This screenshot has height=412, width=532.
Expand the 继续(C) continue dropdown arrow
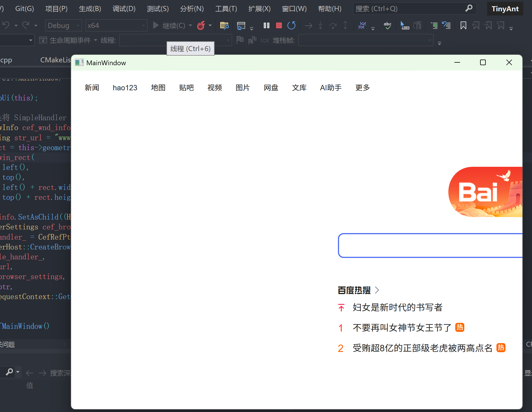(x=191, y=25)
